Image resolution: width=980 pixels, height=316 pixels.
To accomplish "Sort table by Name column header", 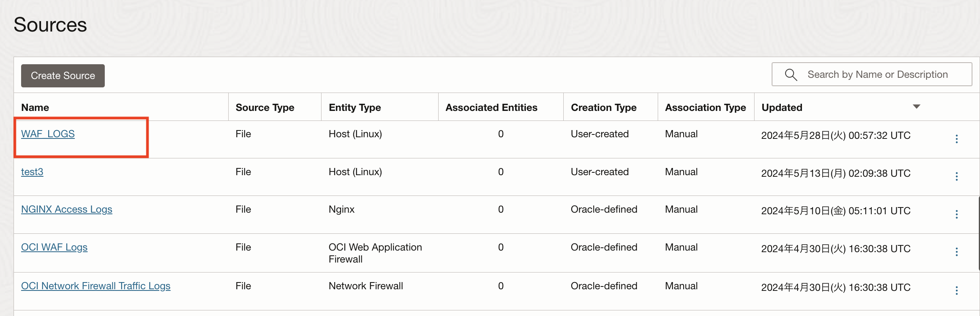I will click(x=35, y=107).
